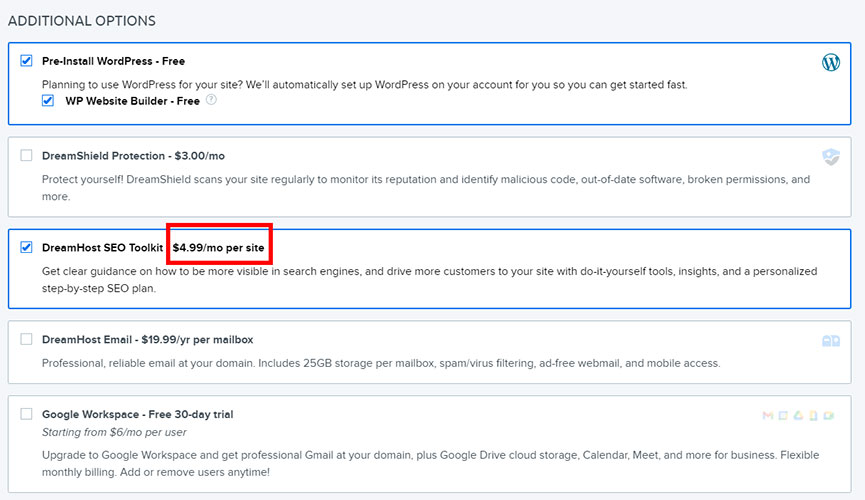Uncheck the Pre-Install WordPress checkbox

point(26,60)
